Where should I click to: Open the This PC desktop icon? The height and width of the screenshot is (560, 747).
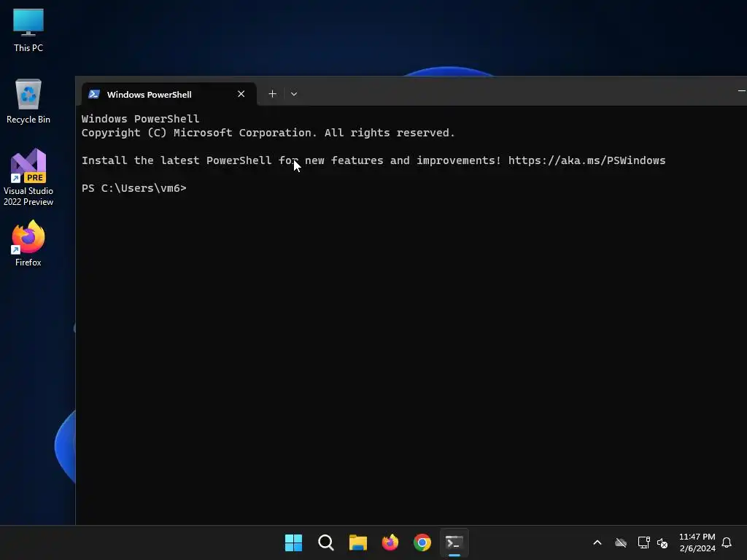[28, 29]
